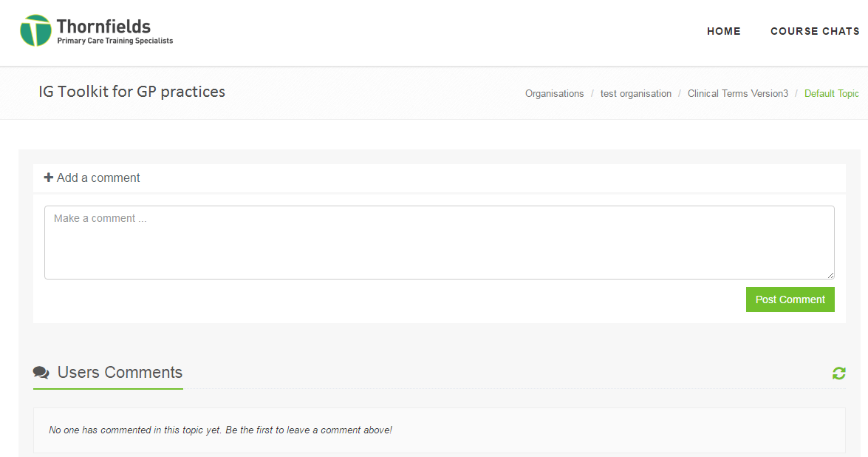The height and width of the screenshot is (457, 868).
Task: Click the IG Toolkit for GP practices title
Action: point(131,92)
